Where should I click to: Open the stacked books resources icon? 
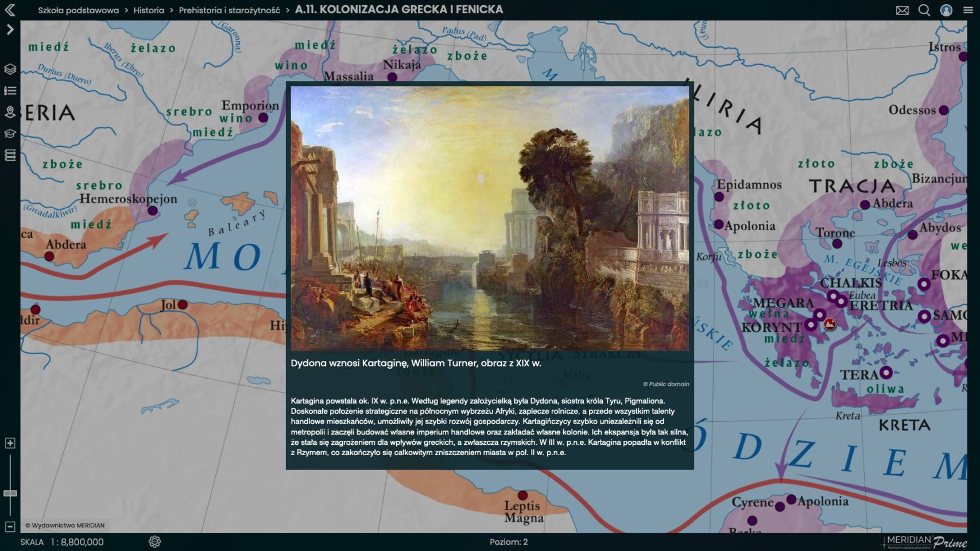tap(10, 155)
